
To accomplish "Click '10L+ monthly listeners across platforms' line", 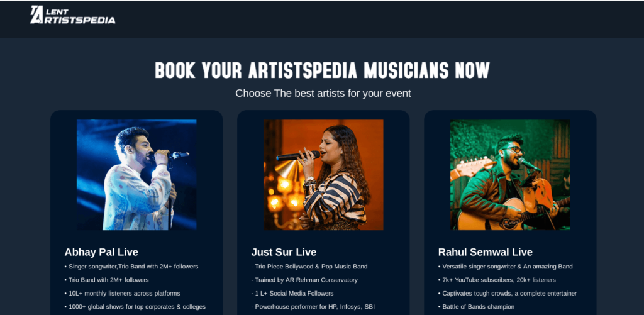I will coord(123,294).
